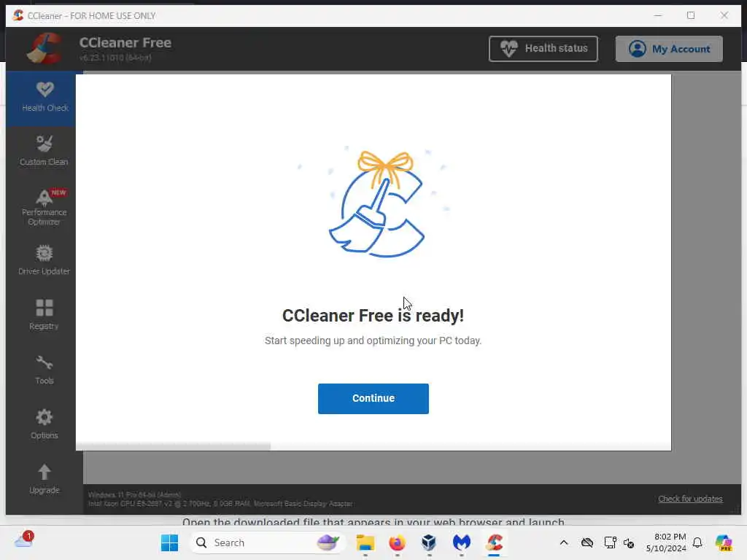Click 'Start speeding up and optimizing' text
Image resolution: width=747 pixels, height=560 pixels.
click(x=373, y=341)
